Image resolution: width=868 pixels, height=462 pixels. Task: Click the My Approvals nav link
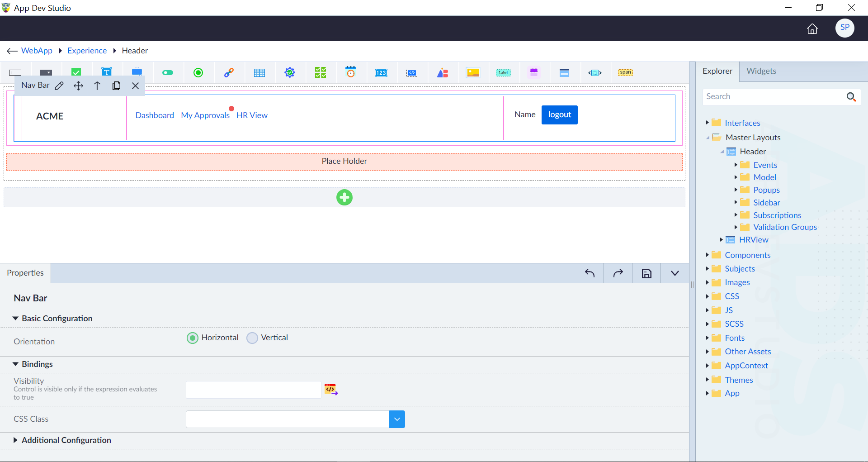click(205, 115)
